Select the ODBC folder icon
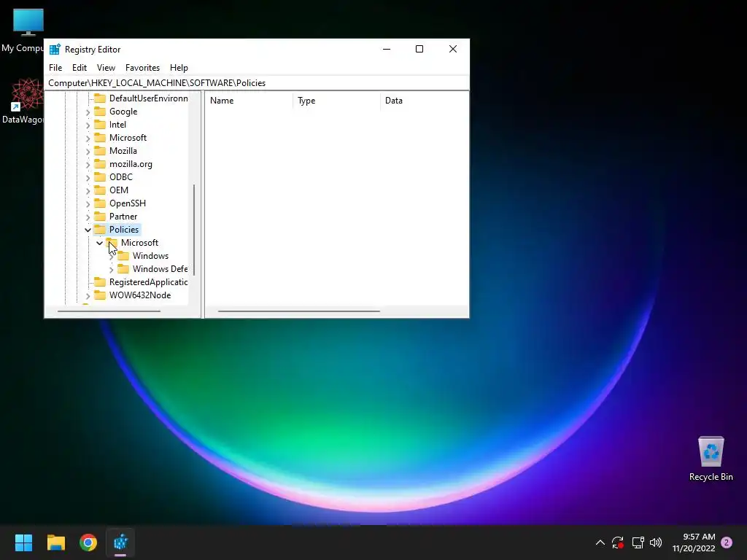The image size is (747, 560). tap(99, 176)
